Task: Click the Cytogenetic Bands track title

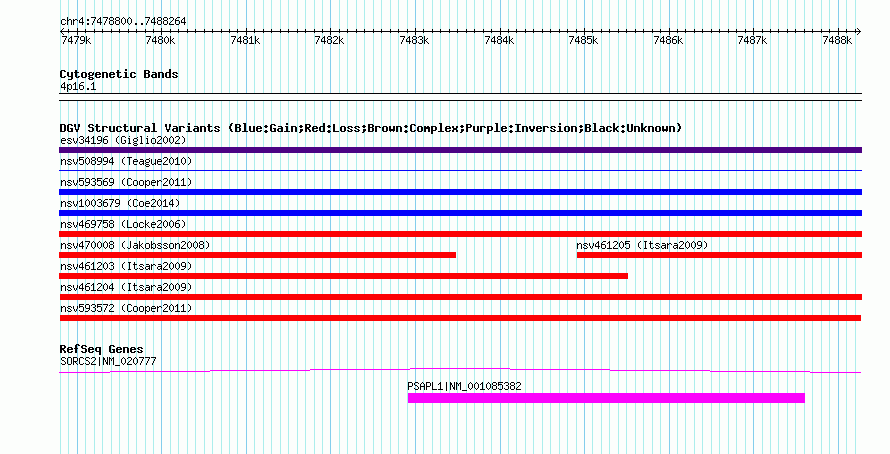Action: click(x=119, y=74)
